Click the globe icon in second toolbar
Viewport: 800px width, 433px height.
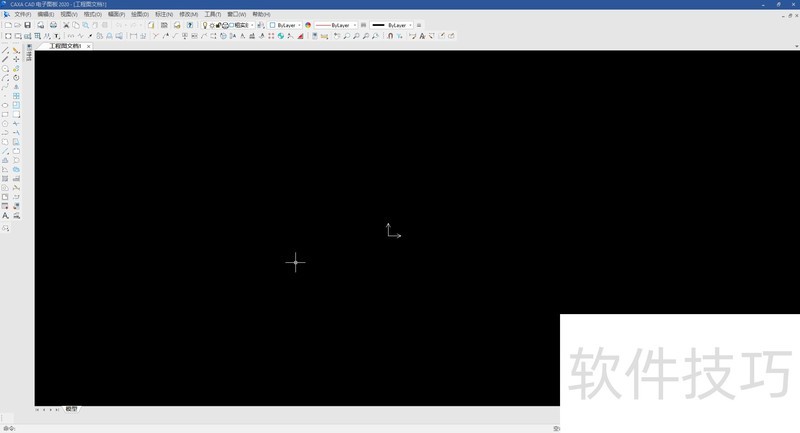pyautogui.click(x=281, y=36)
